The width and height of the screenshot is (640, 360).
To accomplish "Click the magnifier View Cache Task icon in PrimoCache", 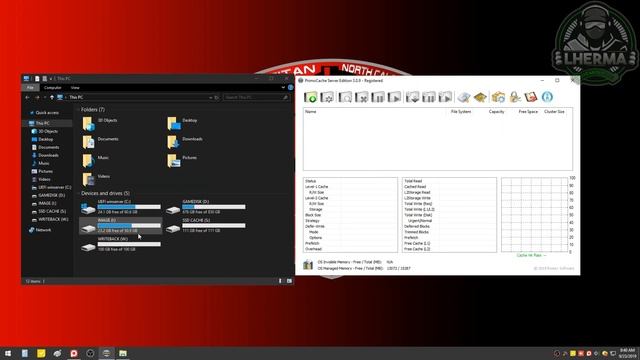I will click(x=345, y=97).
